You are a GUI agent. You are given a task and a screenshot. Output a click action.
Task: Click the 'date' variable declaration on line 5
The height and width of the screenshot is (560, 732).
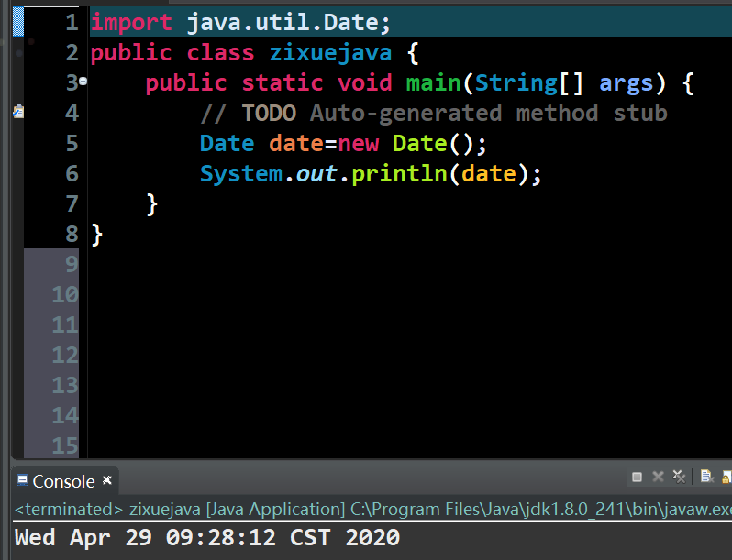[x=296, y=143]
